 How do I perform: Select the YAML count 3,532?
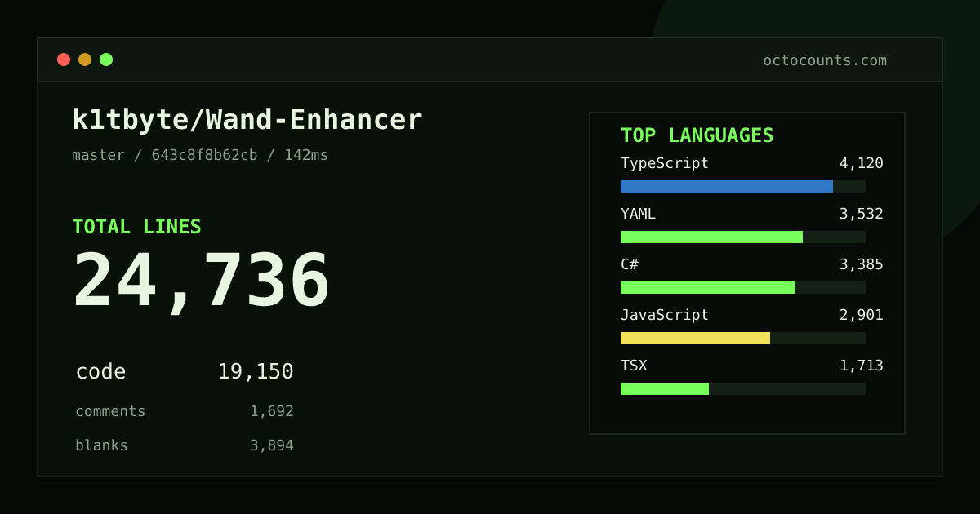(862, 214)
